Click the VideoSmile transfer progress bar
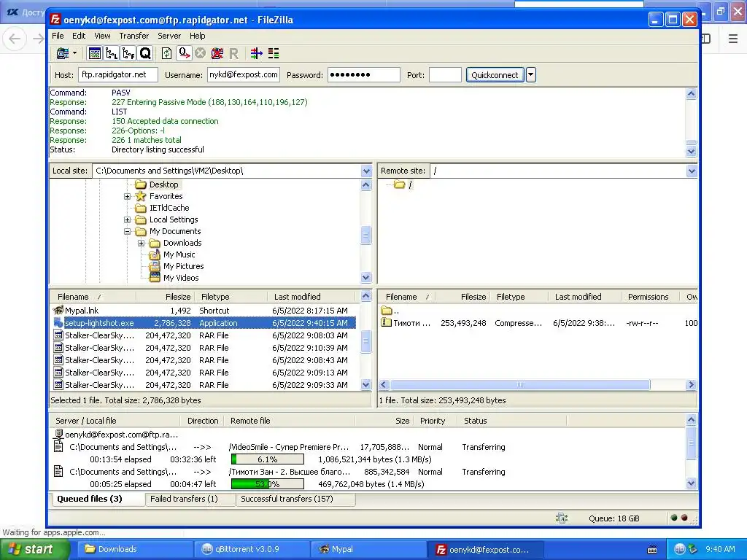This screenshot has width=747, height=560. (267, 459)
